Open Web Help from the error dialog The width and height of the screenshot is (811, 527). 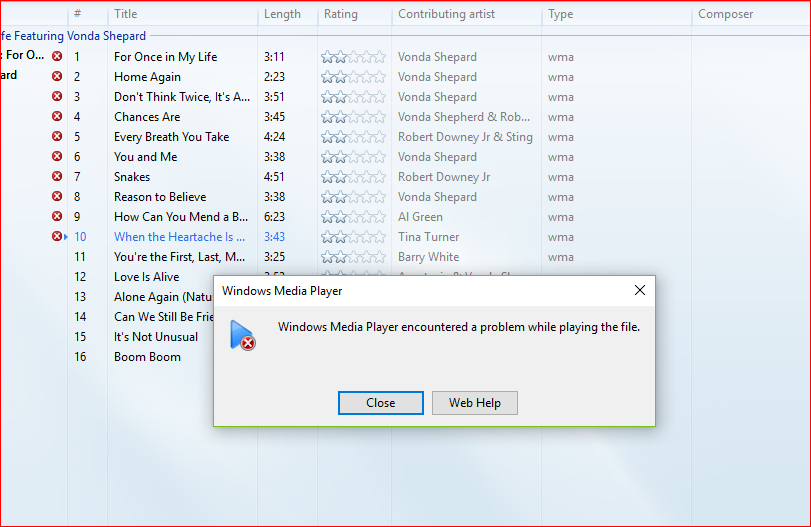pos(475,403)
